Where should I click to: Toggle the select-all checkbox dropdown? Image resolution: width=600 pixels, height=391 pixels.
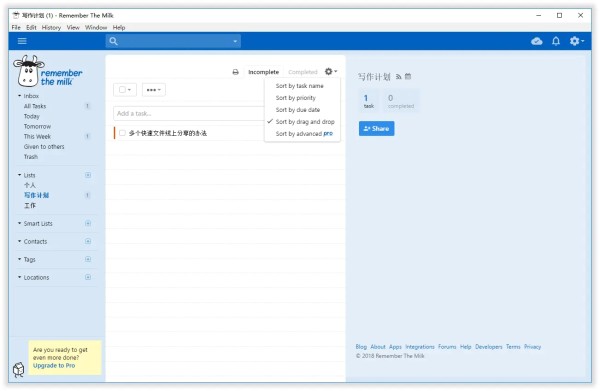125,90
